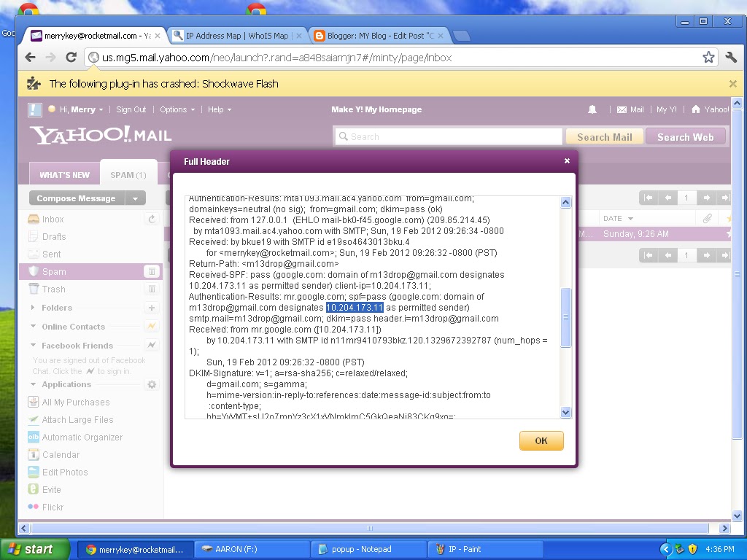Switch to the IP Address Map browser tab
Image resolution: width=747 pixels, height=560 pixels.
tap(237, 36)
